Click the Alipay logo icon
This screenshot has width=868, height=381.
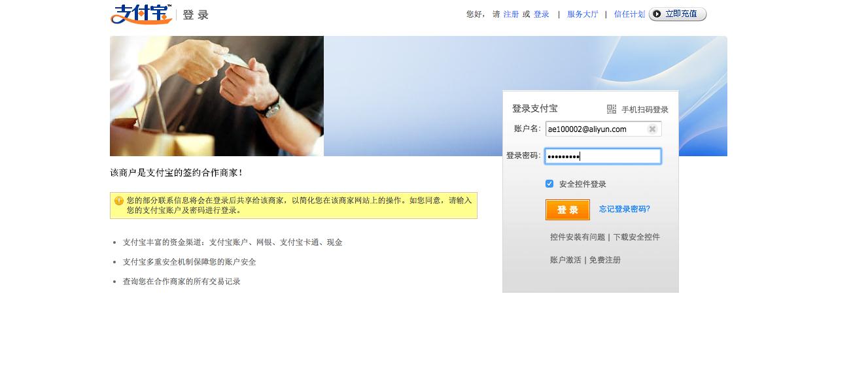(x=141, y=14)
